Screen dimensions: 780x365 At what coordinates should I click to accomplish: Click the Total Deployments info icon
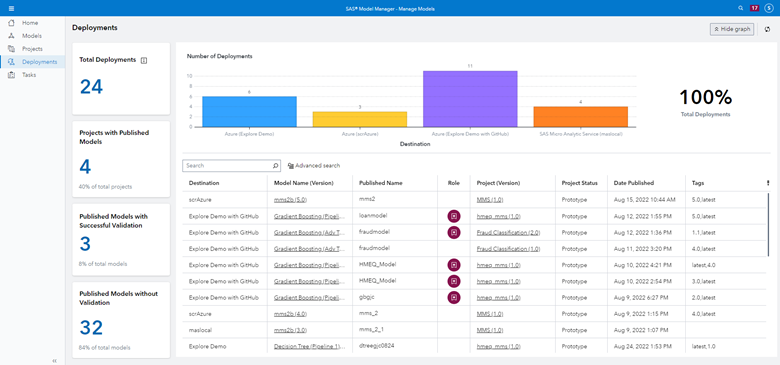tap(144, 60)
